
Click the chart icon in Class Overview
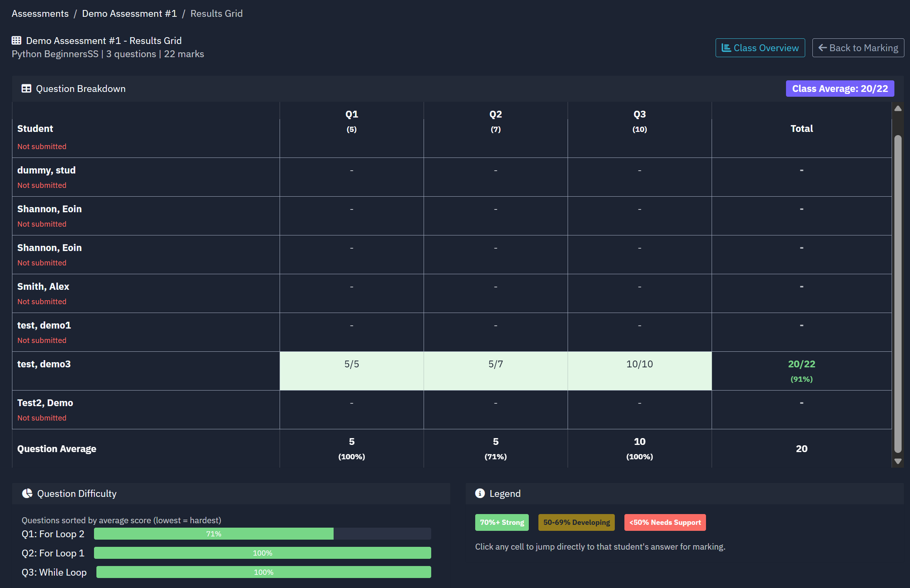[726, 48]
